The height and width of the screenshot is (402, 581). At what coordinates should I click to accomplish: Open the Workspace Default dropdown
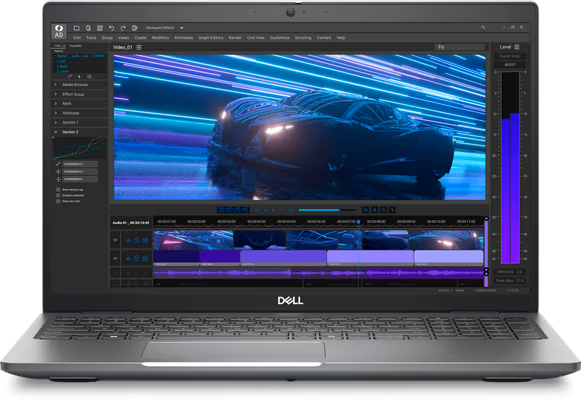pos(182,28)
